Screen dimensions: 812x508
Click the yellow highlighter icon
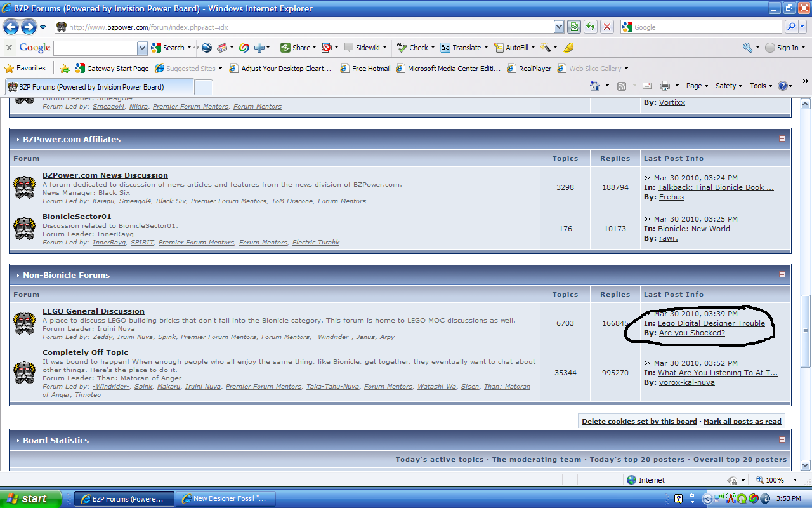tap(568, 48)
